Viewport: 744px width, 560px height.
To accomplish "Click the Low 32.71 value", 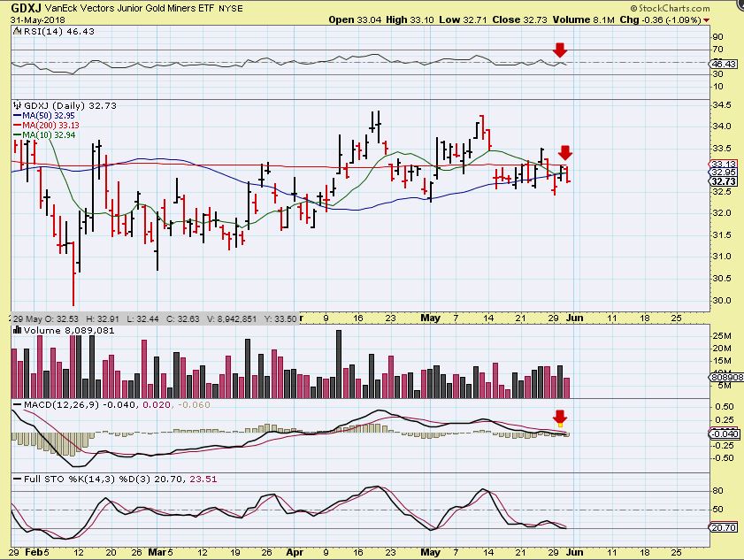I will point(464,20).
